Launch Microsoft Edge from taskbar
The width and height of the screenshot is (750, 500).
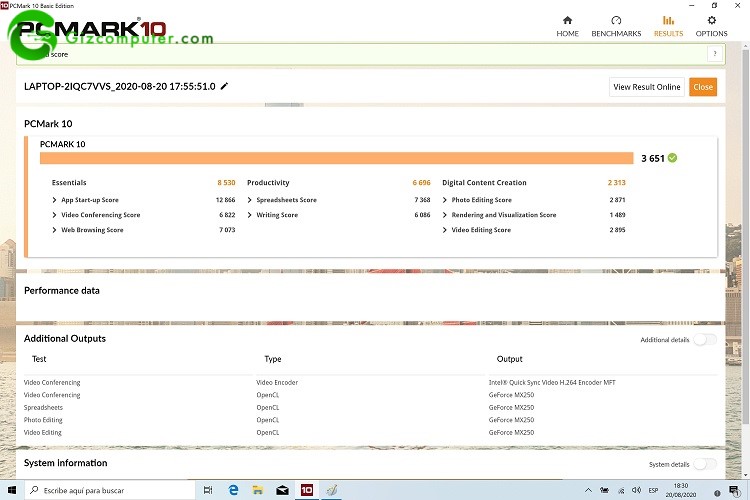tap(233, 490)
